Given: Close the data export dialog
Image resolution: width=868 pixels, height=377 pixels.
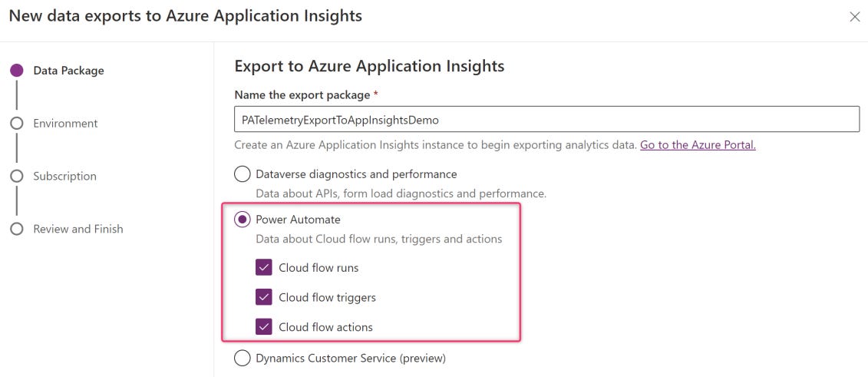Looking at the screenshot, I should click(x=854, y=17).
